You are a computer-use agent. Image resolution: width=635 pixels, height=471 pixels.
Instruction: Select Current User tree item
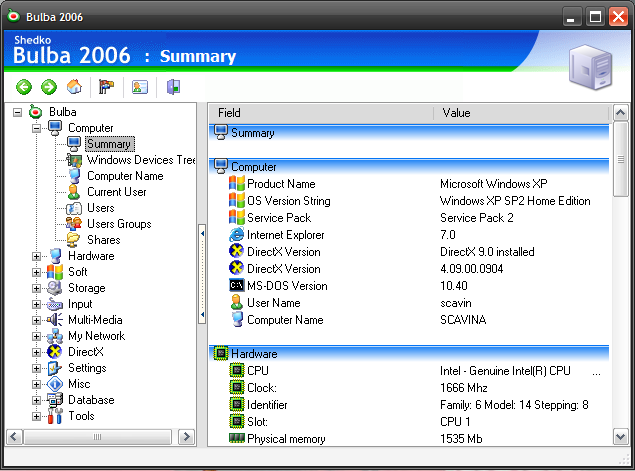[x=117, y=192]
